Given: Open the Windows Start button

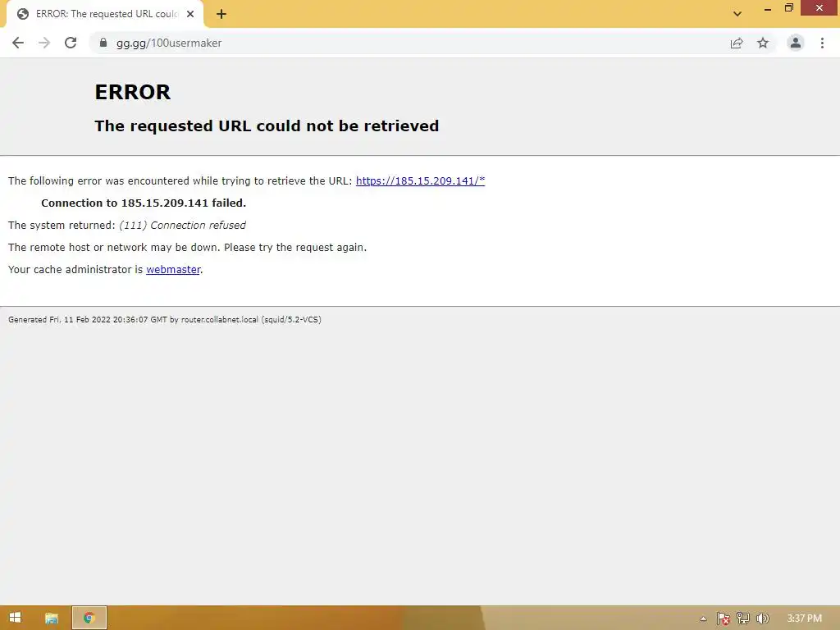Looking at the screenshot, I should [15, 618].
